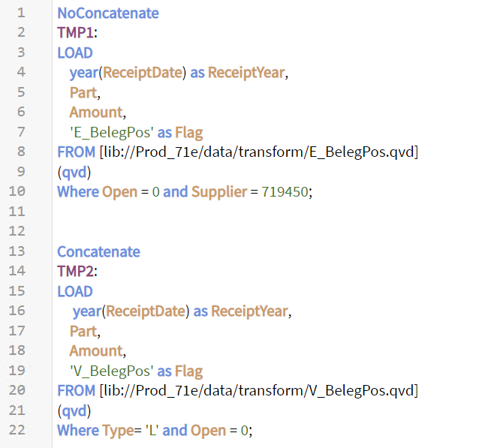The height and width of the screenshot is (448, 479).
Task: Select the TMP2 table label
Action: tap(76, 272)
